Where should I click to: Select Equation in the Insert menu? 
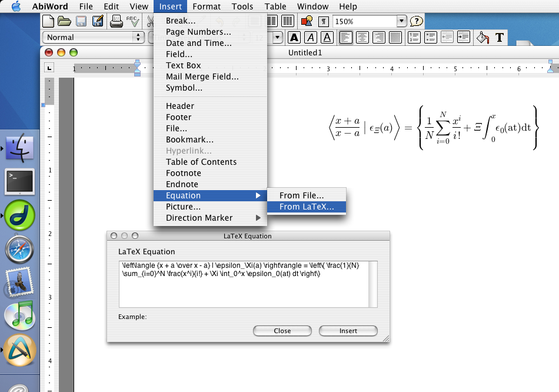(x=210, y=195)
